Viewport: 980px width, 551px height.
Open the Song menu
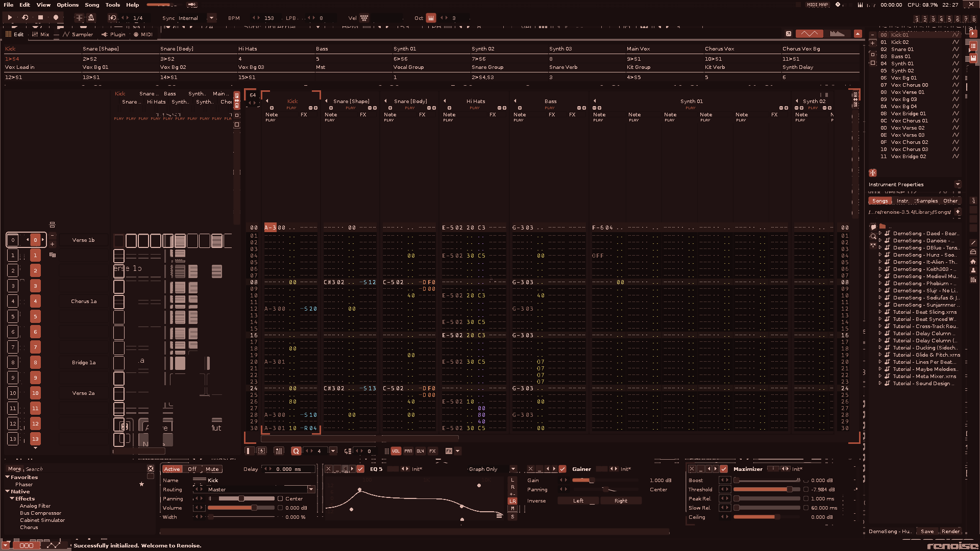tap(92, 5)
